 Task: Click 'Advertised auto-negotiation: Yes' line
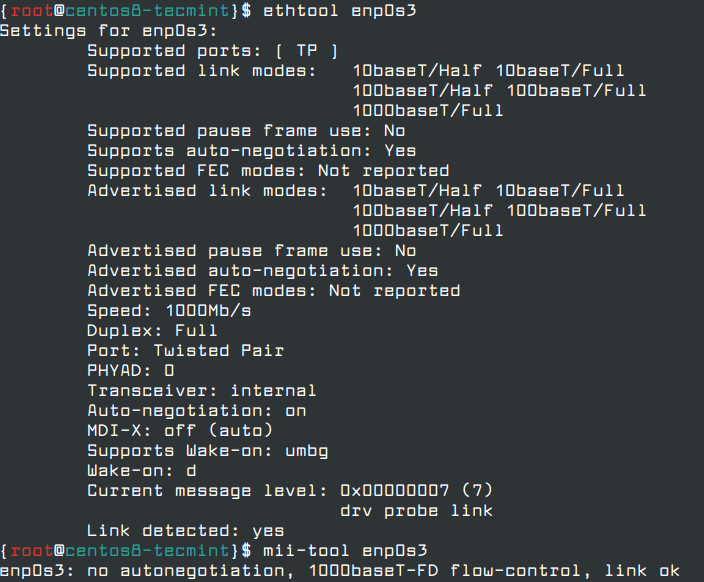(262, 270)
